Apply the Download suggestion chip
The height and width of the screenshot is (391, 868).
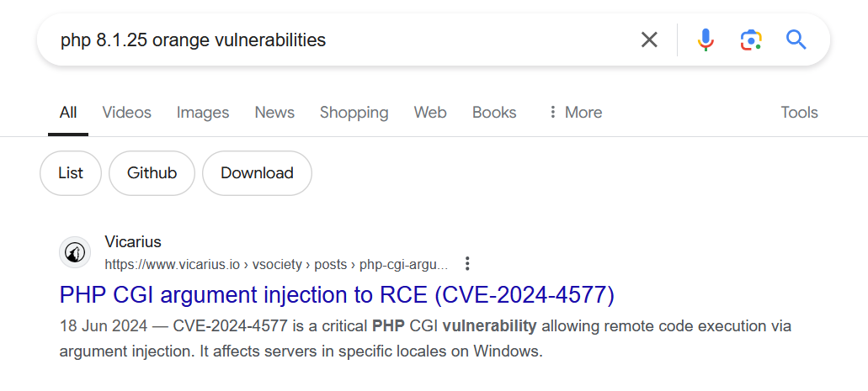pos(257,173)
